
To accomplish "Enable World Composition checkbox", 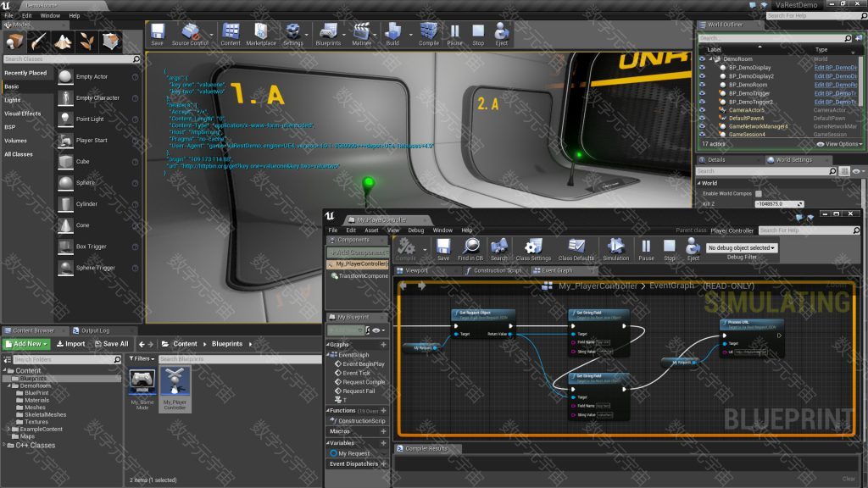I will 759,194.
